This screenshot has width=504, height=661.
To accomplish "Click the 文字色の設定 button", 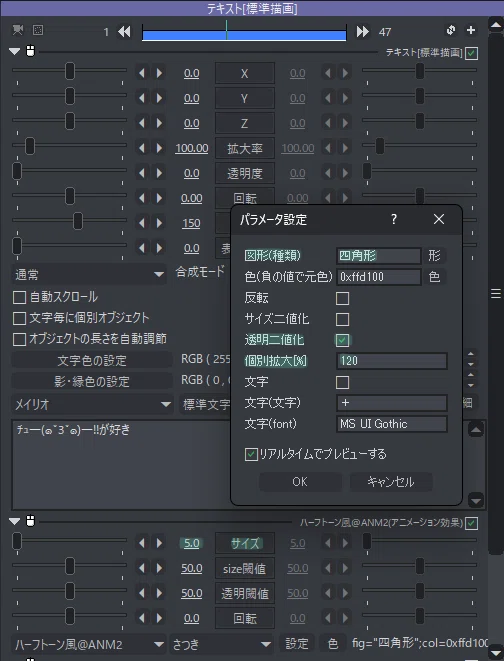I will pyautogui.click(x=92, y=360).
